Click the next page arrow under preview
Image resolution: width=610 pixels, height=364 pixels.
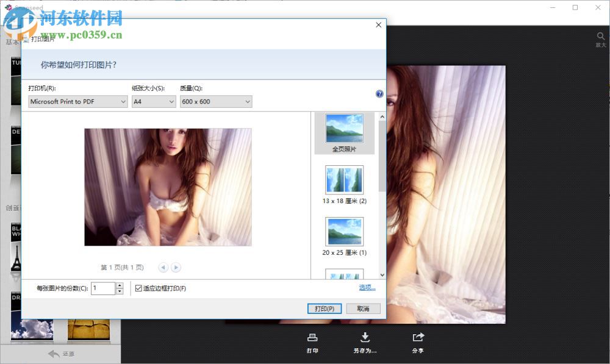[x=176, y=267]
